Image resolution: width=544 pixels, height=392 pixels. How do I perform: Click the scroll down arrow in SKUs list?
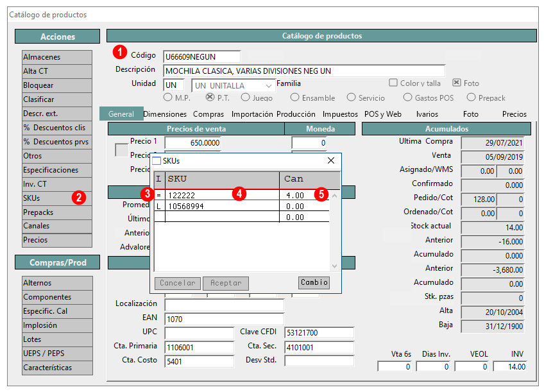pyautogui.click(x=334, y=266)
